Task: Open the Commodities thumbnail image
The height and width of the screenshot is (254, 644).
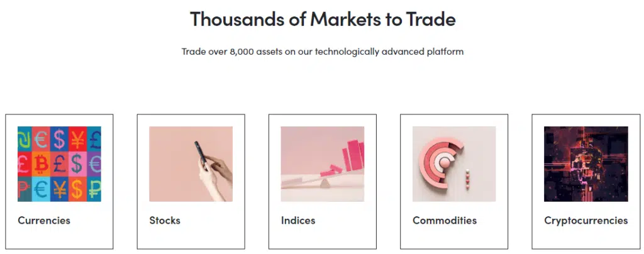Action: (x=453, y=164)
